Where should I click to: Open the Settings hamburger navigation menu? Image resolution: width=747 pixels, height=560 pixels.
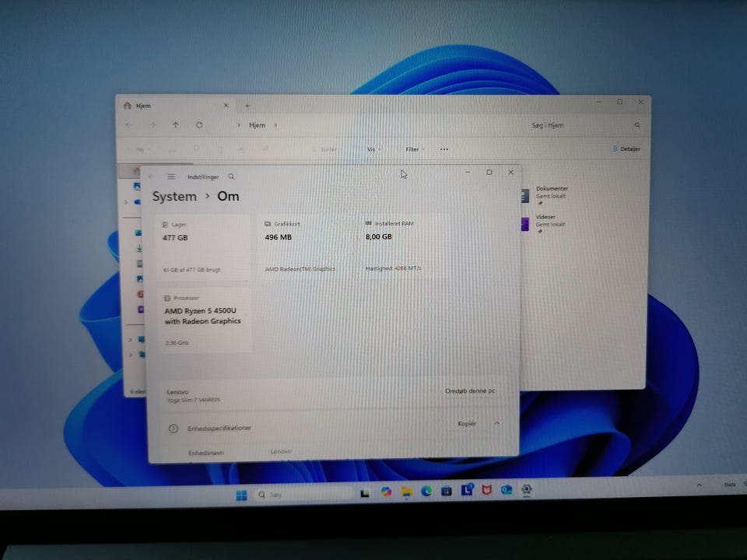[x=171, y=177]
